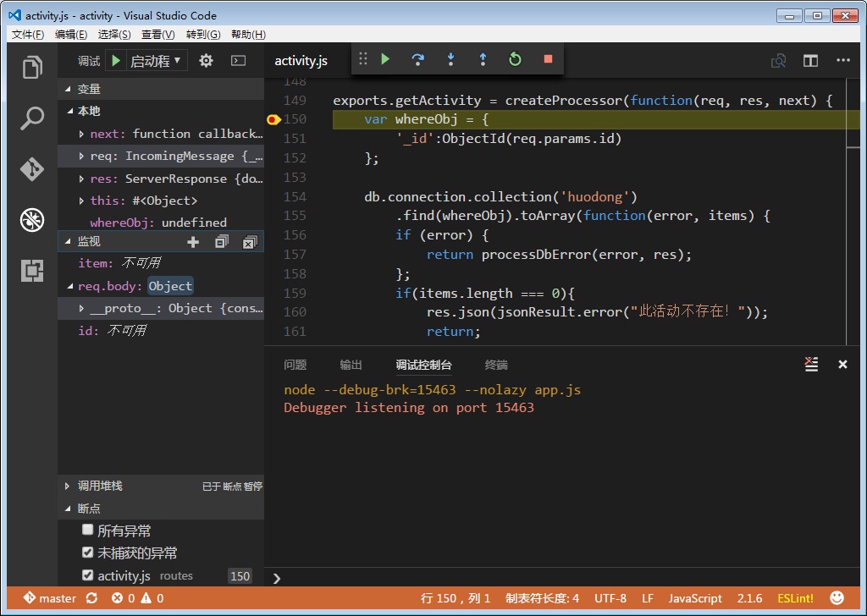This screenshot has width=867, height=616.
Task: Click the debug console input prompt
Action: click(x=564, y=578)
